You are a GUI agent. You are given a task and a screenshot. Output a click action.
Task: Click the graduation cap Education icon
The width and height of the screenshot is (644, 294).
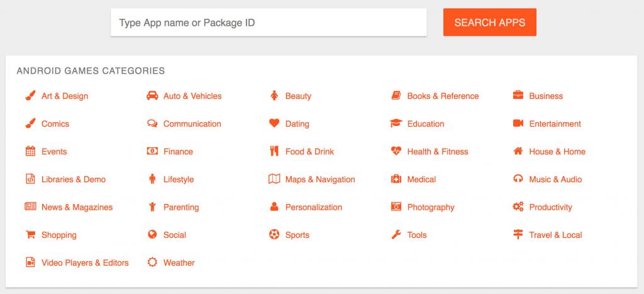tap(396, 124)
